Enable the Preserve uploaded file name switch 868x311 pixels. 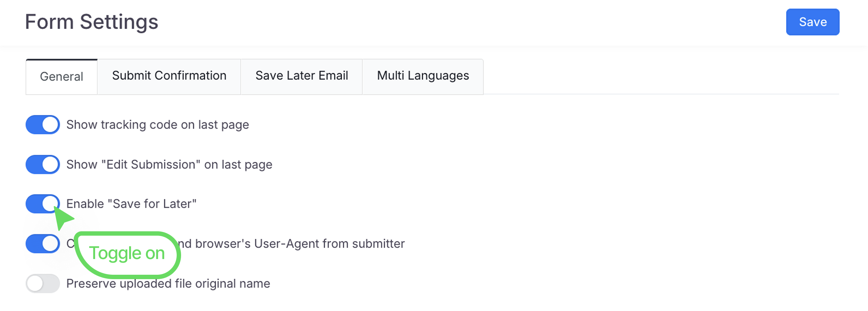click(x=43, y=284)
